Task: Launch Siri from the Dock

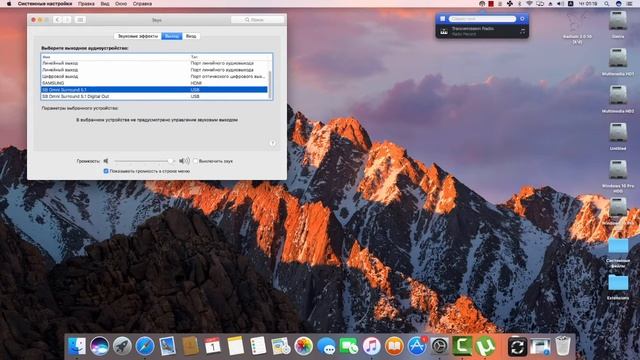Action: (x=99, y=346)
